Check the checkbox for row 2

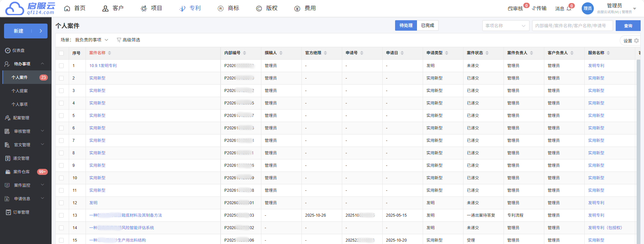61,78
